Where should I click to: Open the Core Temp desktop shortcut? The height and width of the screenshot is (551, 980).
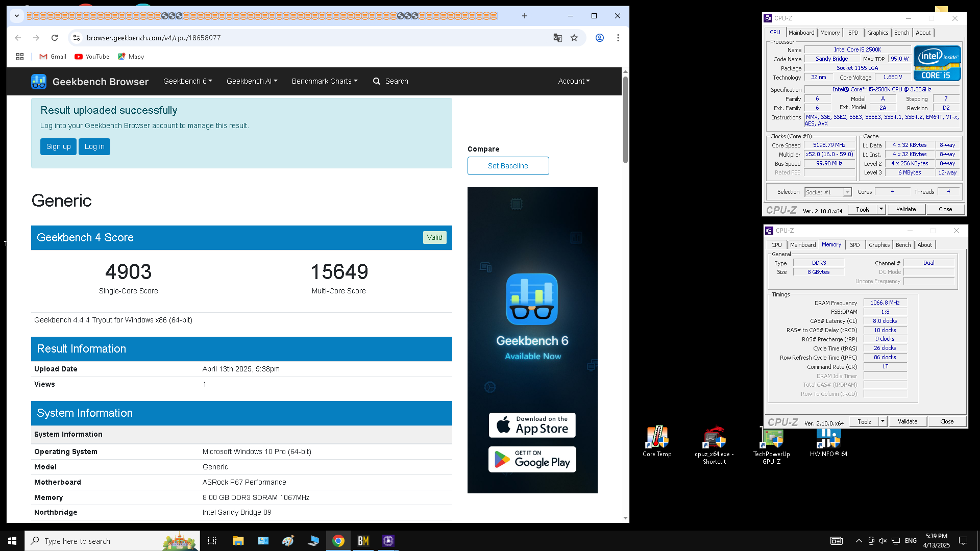tap(657, 441)
